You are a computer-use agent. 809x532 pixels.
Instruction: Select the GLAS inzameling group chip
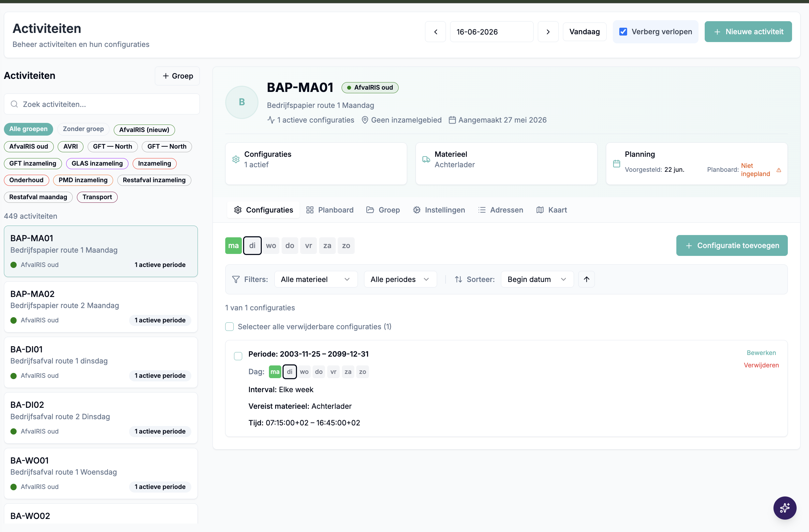coord(97,164)
